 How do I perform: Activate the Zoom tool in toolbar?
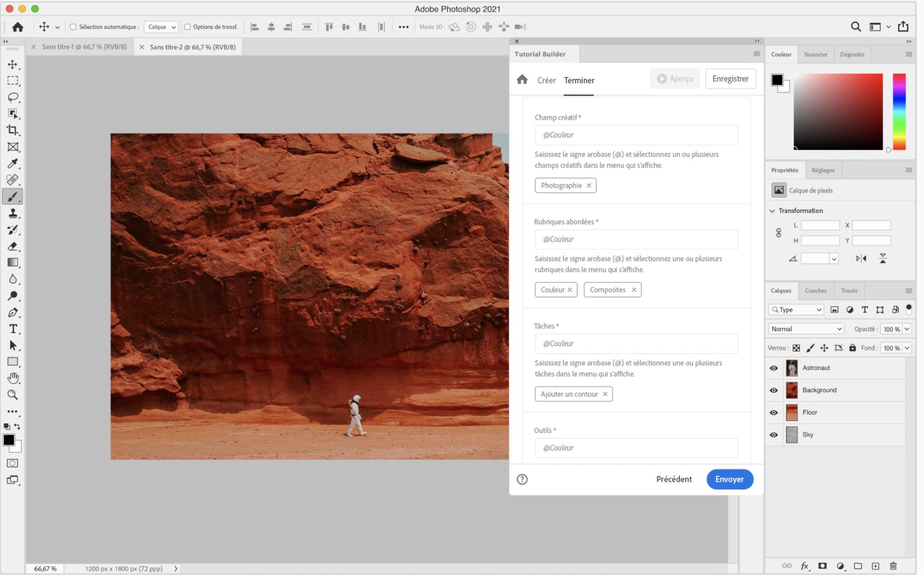coord(13,395)
